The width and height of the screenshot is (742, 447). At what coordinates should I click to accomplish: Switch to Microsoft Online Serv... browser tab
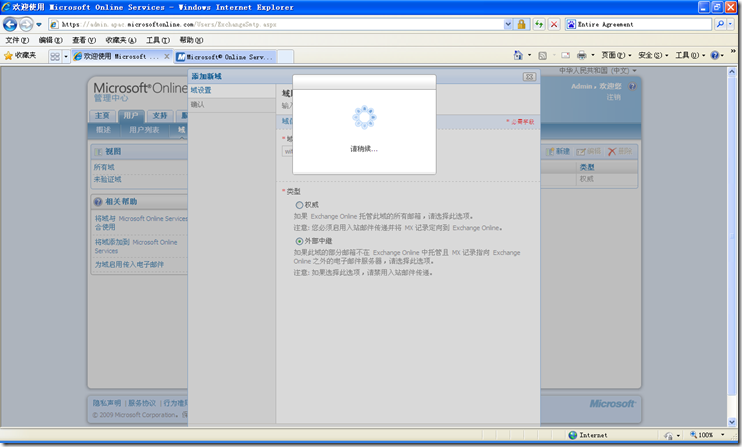coord(225,57)
